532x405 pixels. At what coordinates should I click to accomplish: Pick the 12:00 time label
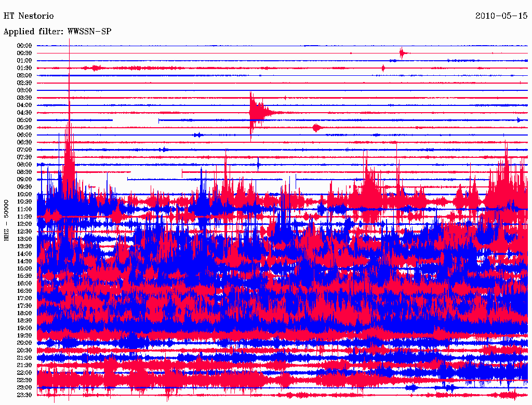[x=24, y=224]
